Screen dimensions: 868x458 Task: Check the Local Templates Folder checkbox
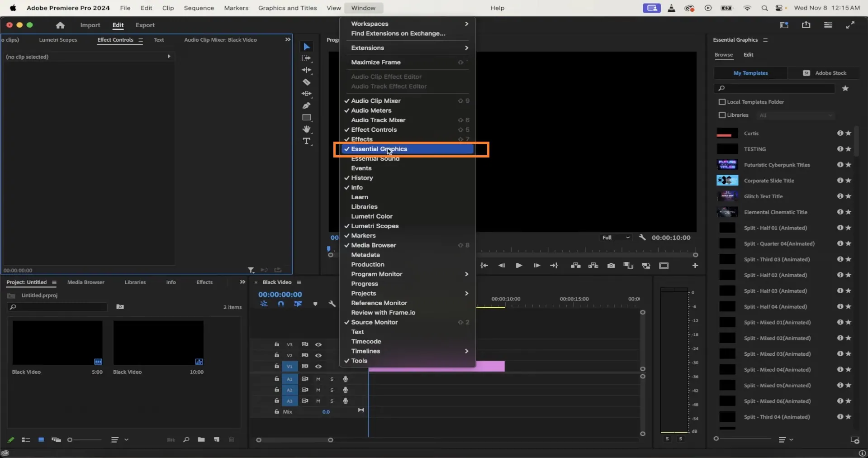pyautogui.click(x=722, y=102)
